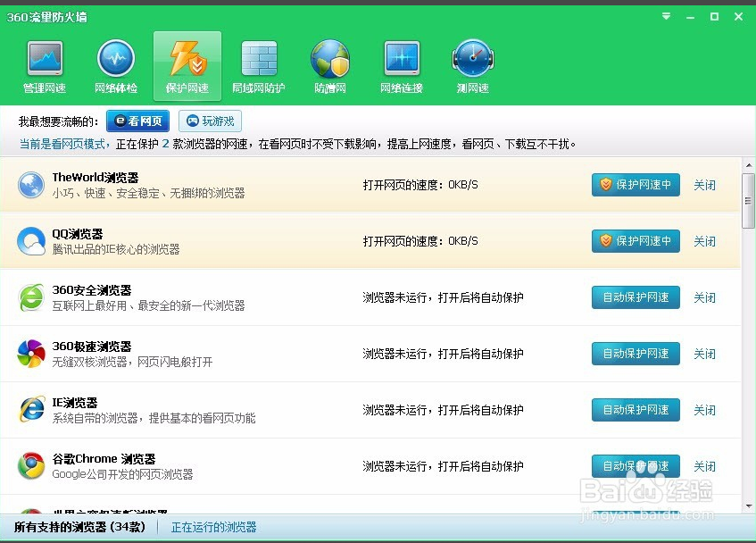Select the 保护网速 tab icon
This screenshot has width=756, height=543.
(187, 67)
